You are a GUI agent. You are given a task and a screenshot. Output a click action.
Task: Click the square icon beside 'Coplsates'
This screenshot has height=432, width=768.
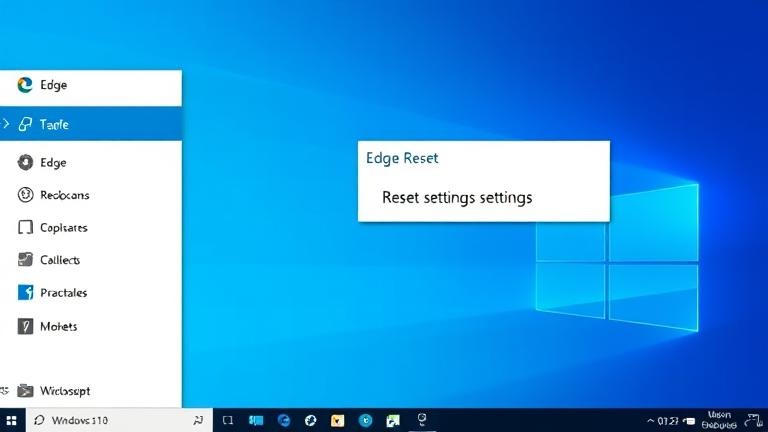pos(25,227)
